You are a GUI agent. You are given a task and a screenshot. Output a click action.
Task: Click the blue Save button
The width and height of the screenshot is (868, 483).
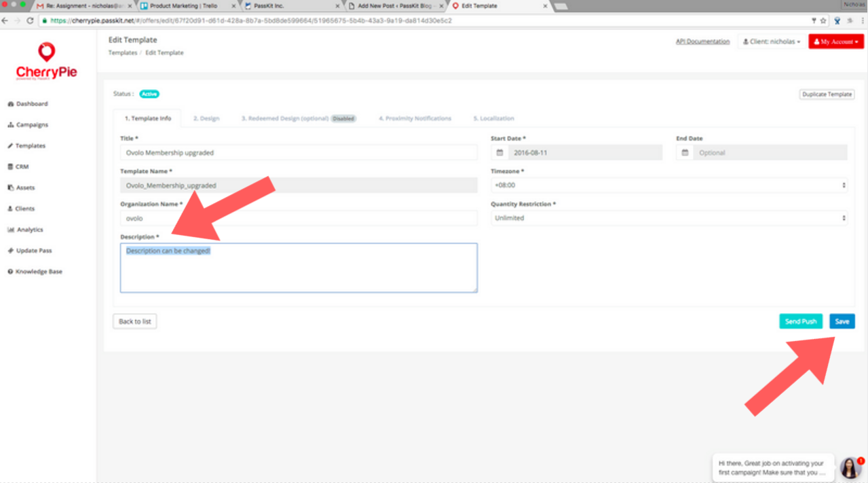[842, 321]
